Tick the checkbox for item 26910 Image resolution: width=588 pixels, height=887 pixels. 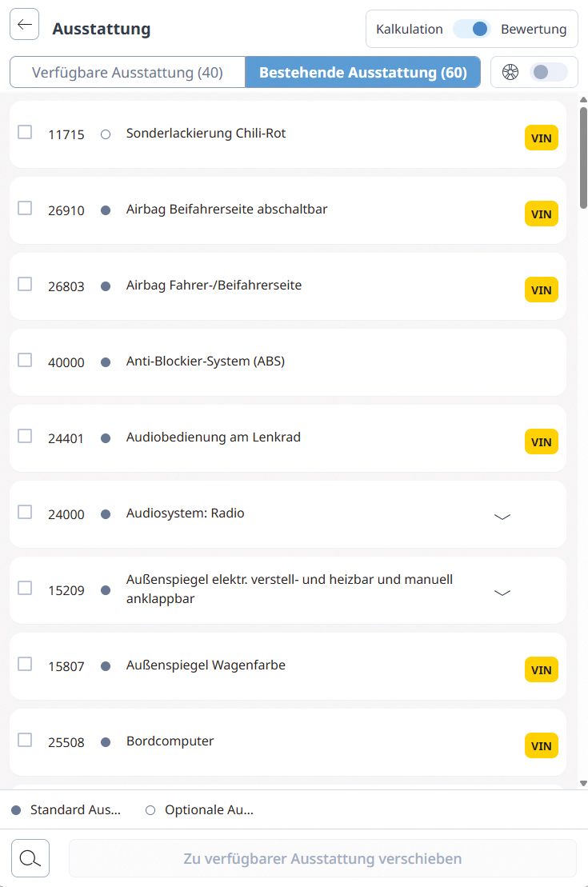[x=25, y=208]
